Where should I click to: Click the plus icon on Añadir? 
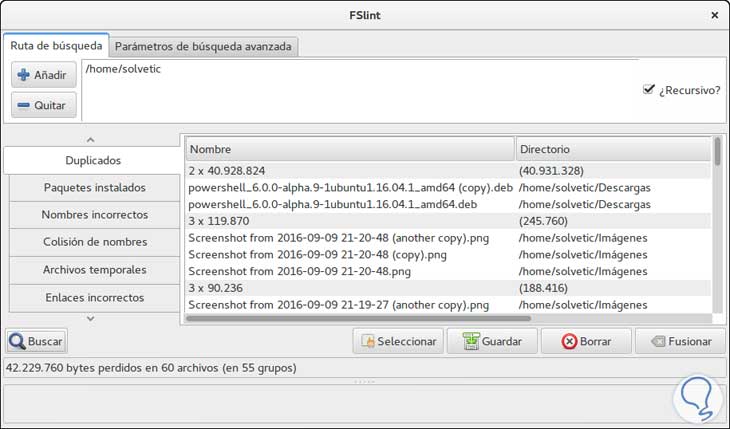[x=24, y=75]
